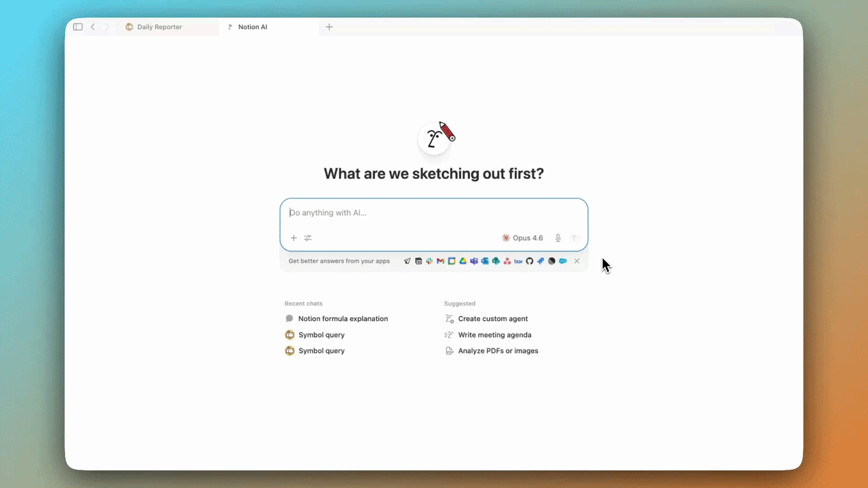The width and height of the screenshot is (868, 488).
Task: Open the second Symbol query chat
Action: point(315,351)
